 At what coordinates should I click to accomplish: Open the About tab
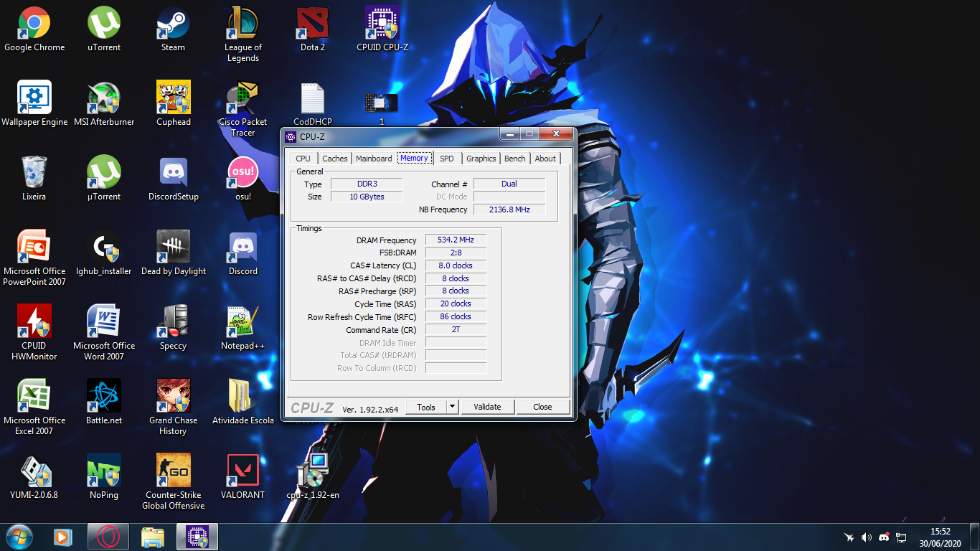(545, 159)
